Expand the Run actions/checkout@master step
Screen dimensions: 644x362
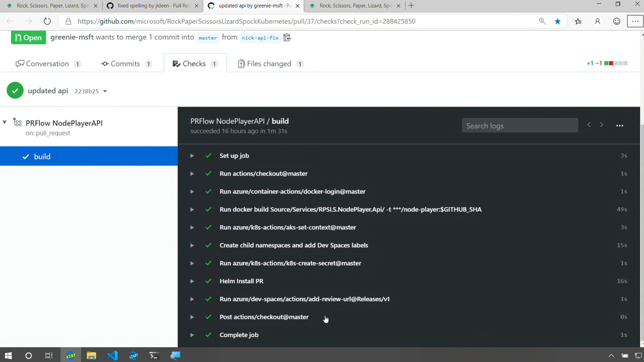192,174
